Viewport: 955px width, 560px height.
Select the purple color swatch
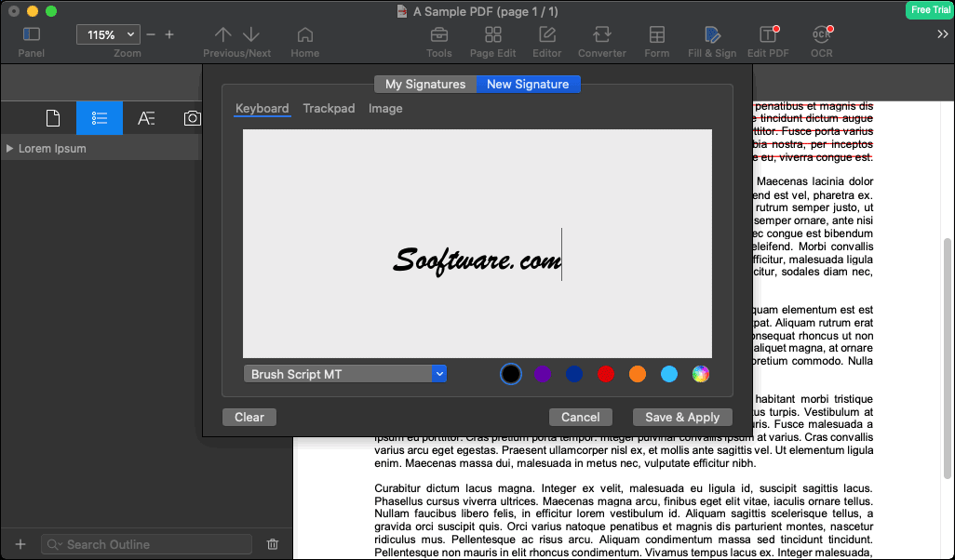point(543,374)
